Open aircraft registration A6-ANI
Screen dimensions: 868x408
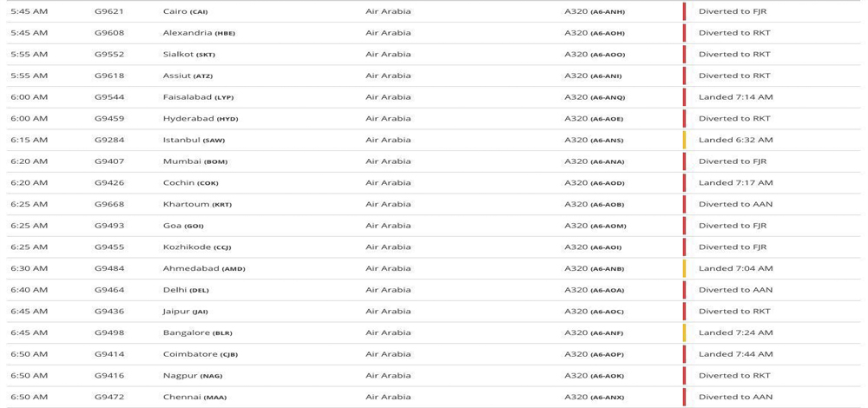pos(606,76)
